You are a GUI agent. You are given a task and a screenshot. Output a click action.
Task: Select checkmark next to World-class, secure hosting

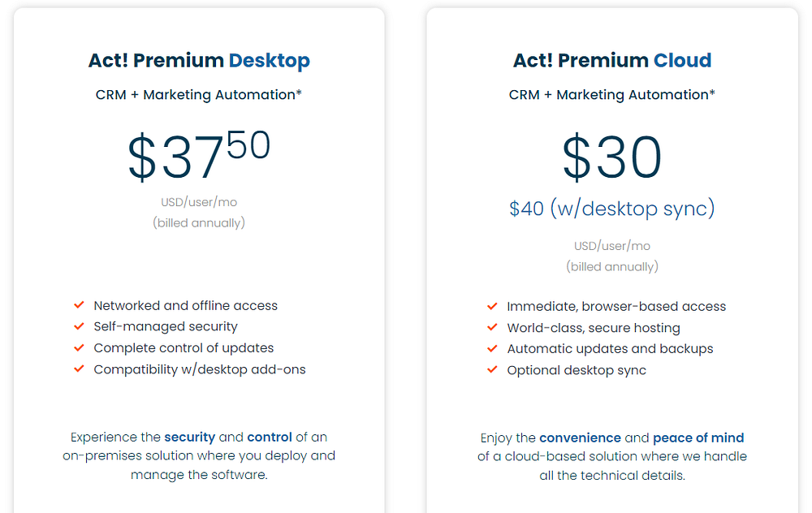[492, 327]
